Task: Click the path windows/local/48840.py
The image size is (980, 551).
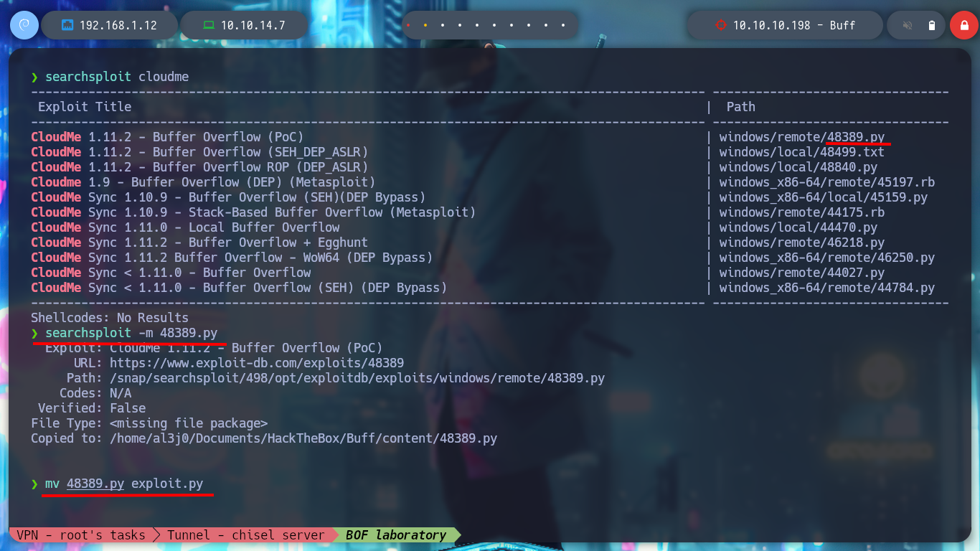Action: pos(798,167)
